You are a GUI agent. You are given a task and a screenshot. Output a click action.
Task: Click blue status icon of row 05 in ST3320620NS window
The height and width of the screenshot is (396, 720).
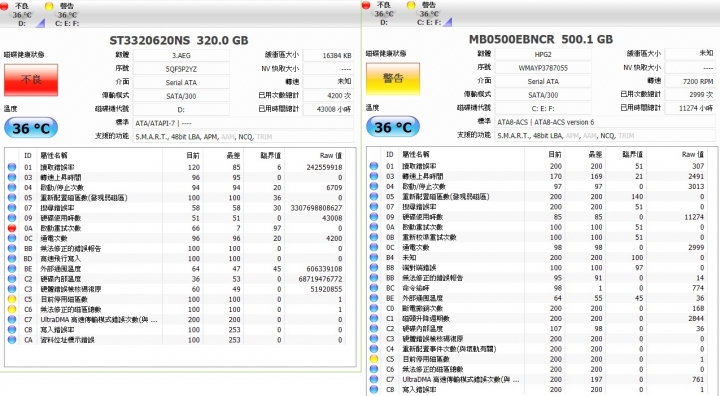click(12, 198)
